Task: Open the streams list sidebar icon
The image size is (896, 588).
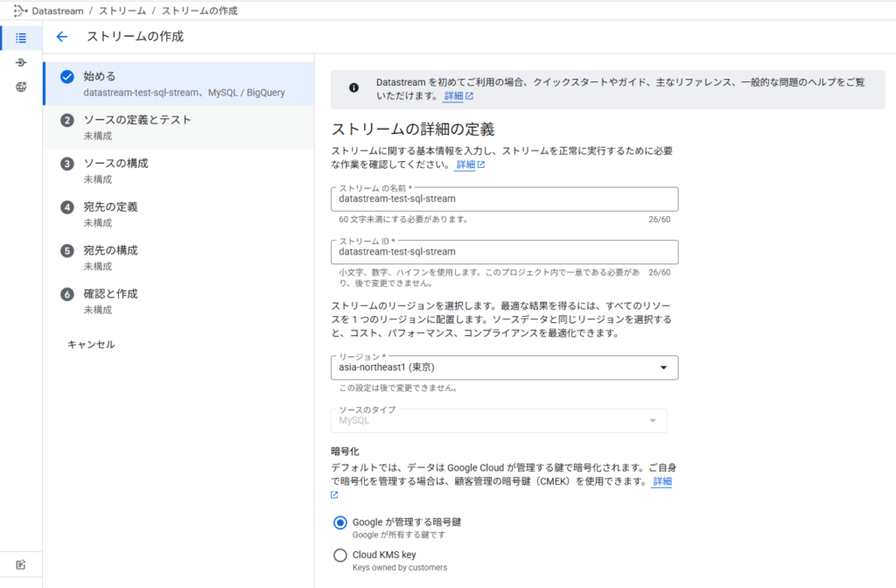Action: pyautogui.click(x=21, y=38)
